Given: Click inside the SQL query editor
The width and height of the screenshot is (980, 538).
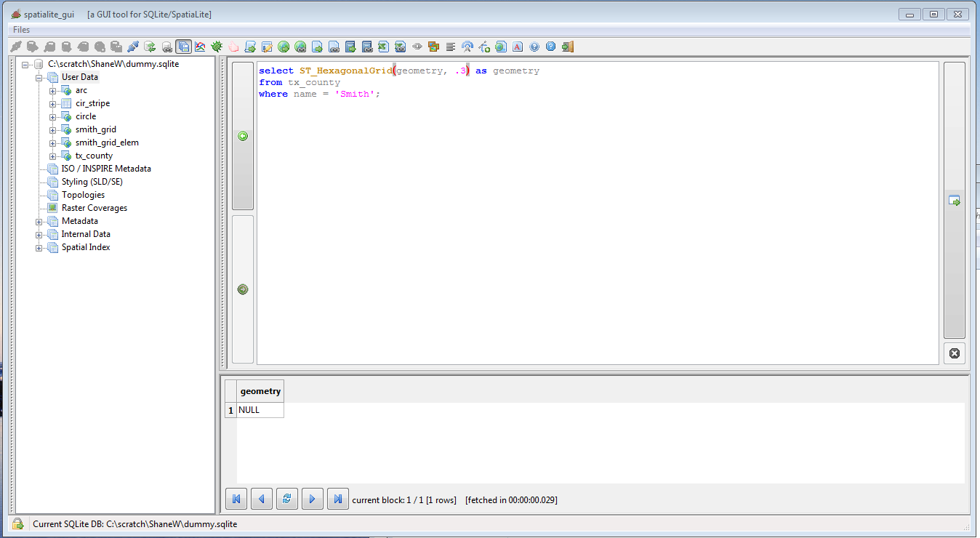Looking at the screenshot, I should 598,213.
